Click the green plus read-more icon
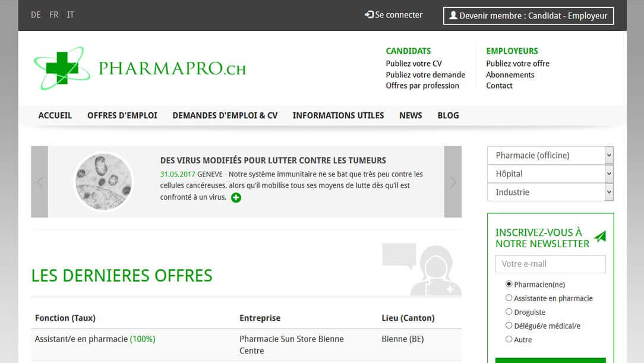The height and width of the screenshot is (363, 644). click(x=236, y=198)
